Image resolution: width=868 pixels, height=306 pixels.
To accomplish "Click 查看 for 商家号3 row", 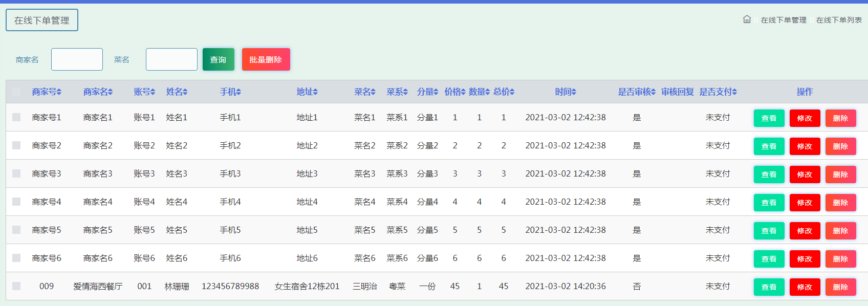I will [x=769, y=174].
